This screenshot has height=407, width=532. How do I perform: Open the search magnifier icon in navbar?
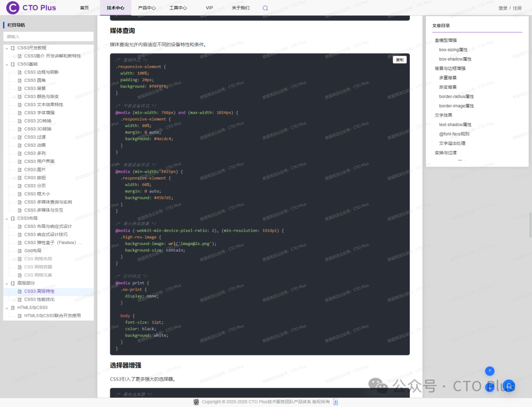(266, 8)
